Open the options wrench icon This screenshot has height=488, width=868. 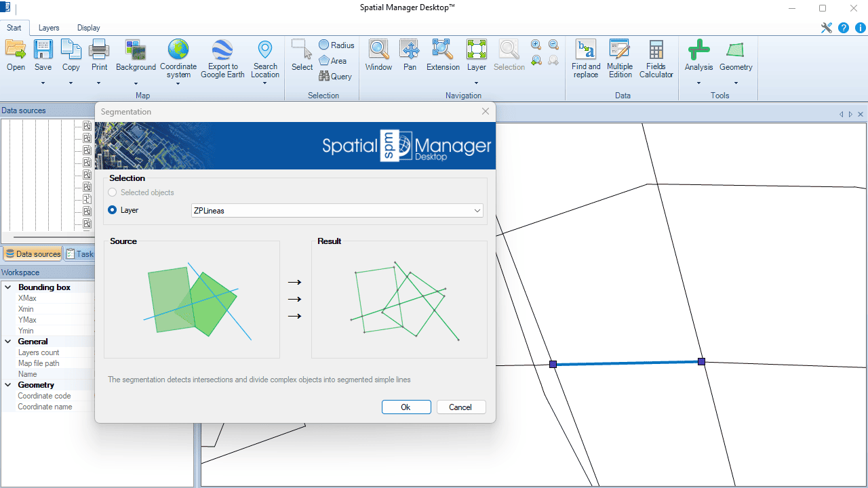click(x=826, y=28)
